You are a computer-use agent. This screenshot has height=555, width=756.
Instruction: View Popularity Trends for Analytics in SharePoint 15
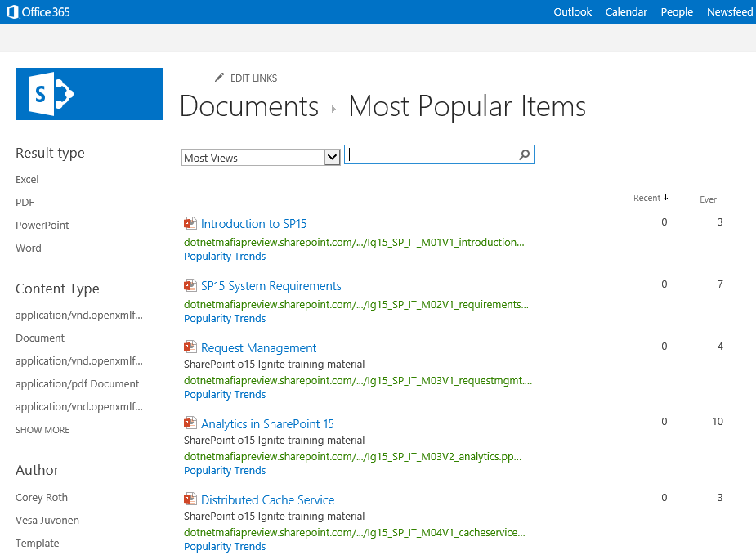click(225, 471)
